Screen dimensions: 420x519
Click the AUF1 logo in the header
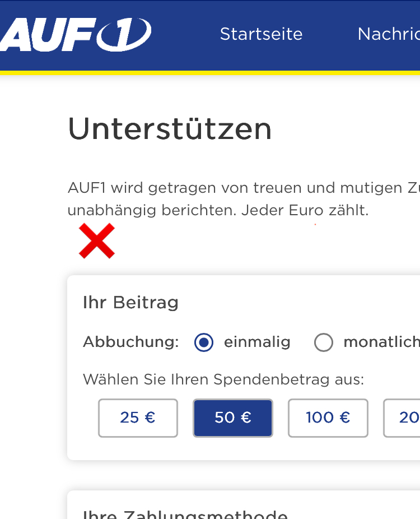point(76,35)
